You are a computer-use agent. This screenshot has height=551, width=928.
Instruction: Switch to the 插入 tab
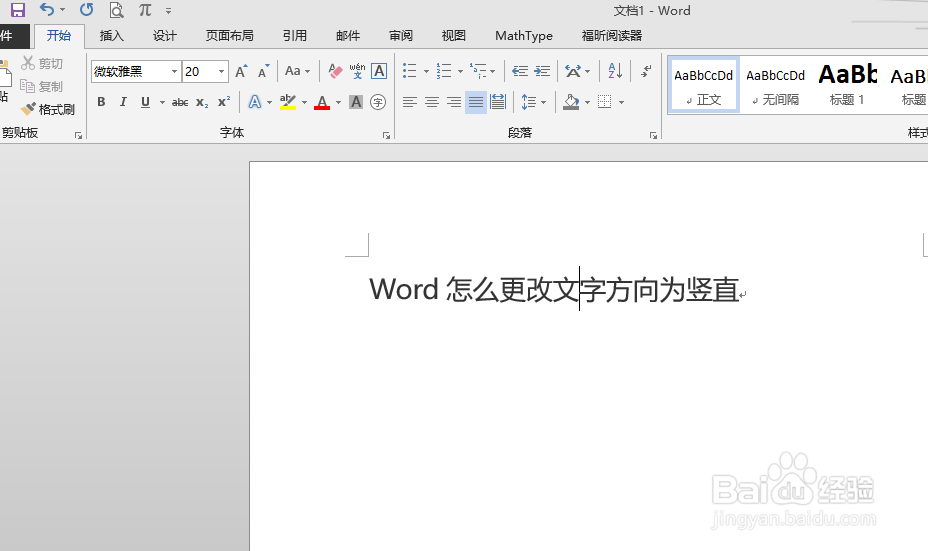111,36
